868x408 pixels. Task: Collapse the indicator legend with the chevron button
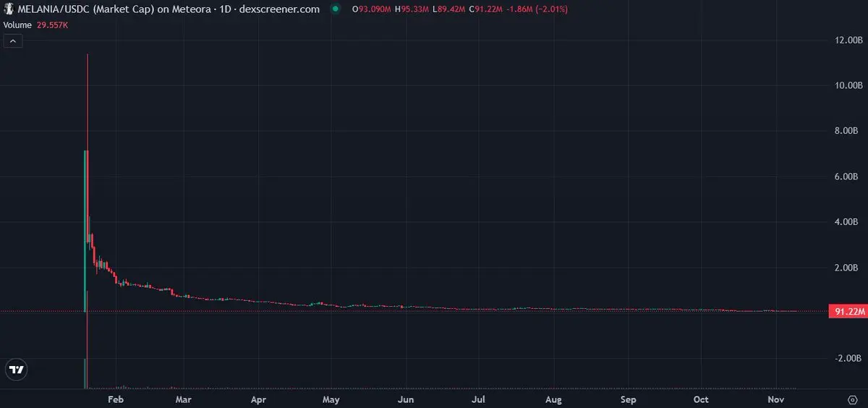click(14, 41)
